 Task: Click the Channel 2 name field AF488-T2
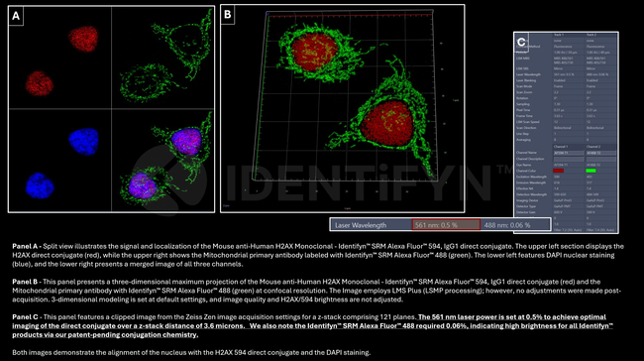601,153
